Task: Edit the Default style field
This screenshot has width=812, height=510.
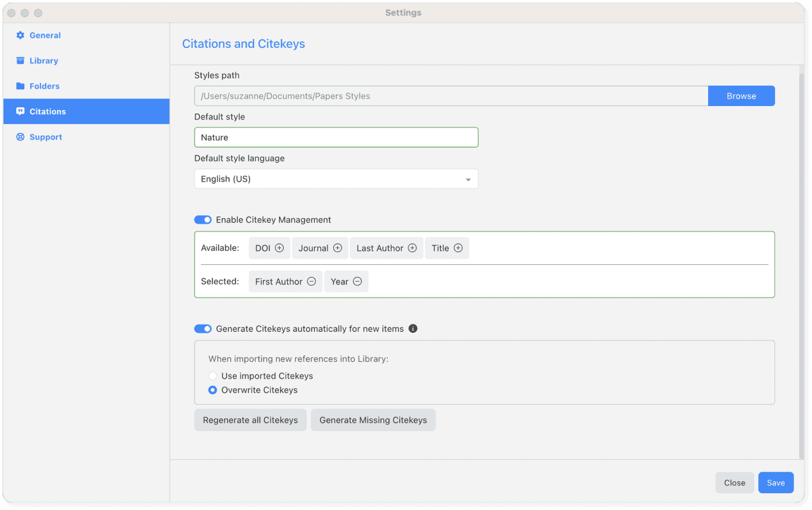Action: (336, 137)
